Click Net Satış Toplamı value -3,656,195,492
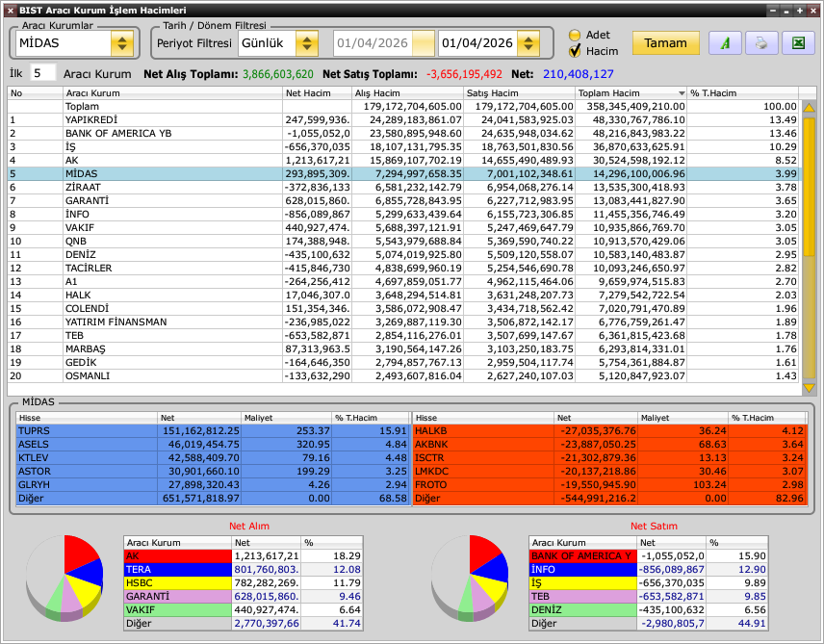Viewport: 824px width, 644px height. 464,74
